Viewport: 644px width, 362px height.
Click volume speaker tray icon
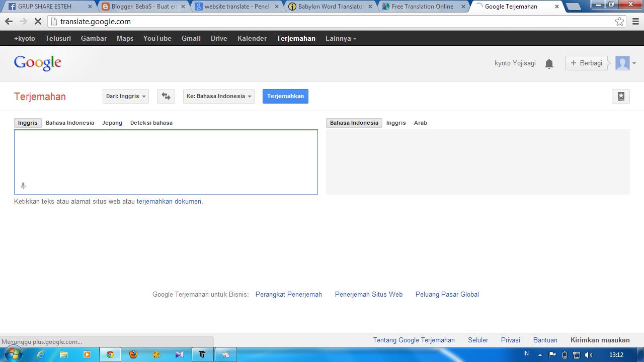(589, 355)
